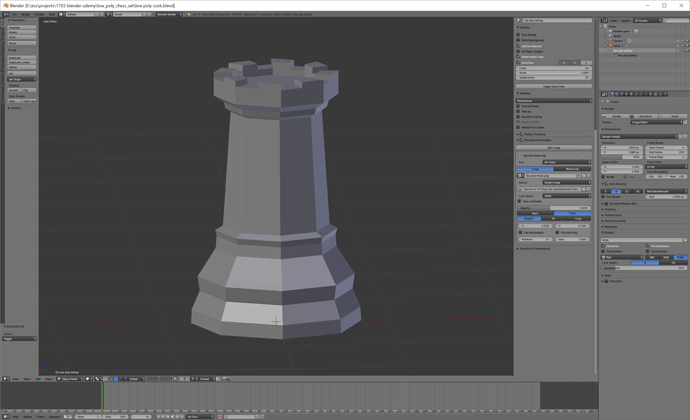Image resolution: width=690 pixels, height=420 pixels.
Task: Enable Ambient Occlusion checkbox in Shading
Action: 518,127
